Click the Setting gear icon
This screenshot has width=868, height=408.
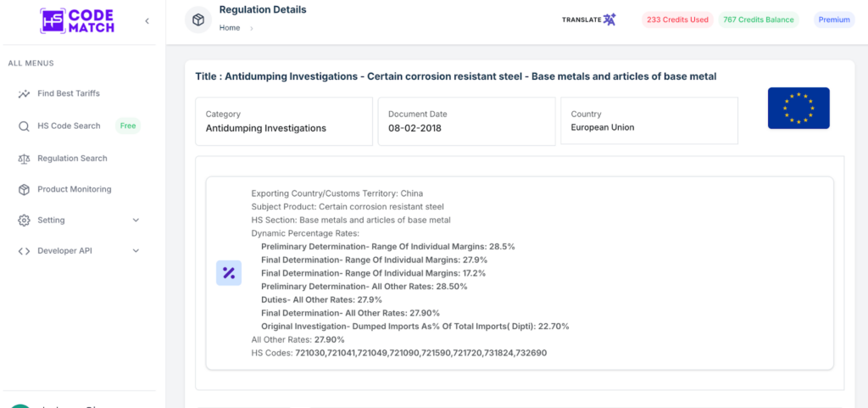[24, 221]
